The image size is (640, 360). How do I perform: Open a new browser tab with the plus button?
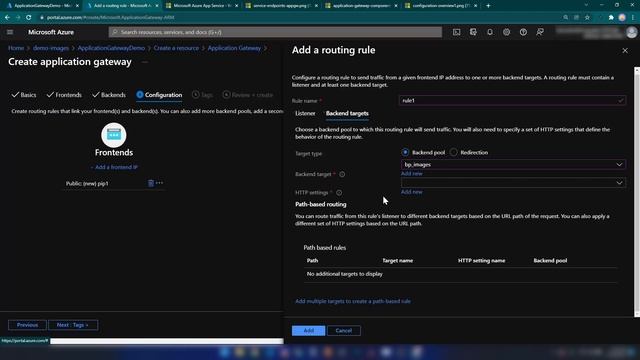coord(488,6)
